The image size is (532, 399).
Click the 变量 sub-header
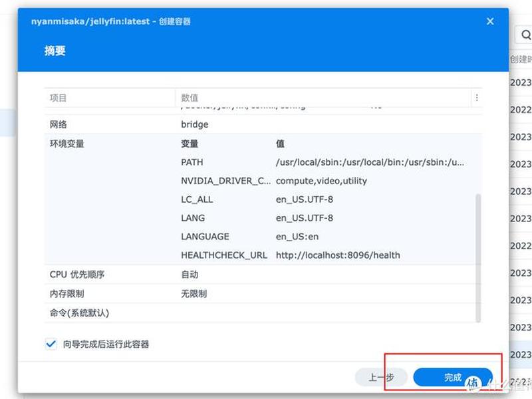[190, 144]
